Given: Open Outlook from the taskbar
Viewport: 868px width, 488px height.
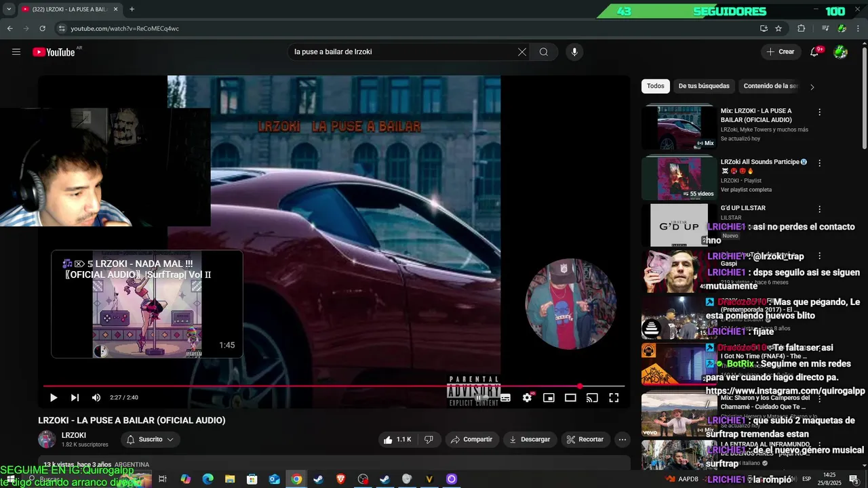Looking at the screenshot, I should [x=274, y=479].
